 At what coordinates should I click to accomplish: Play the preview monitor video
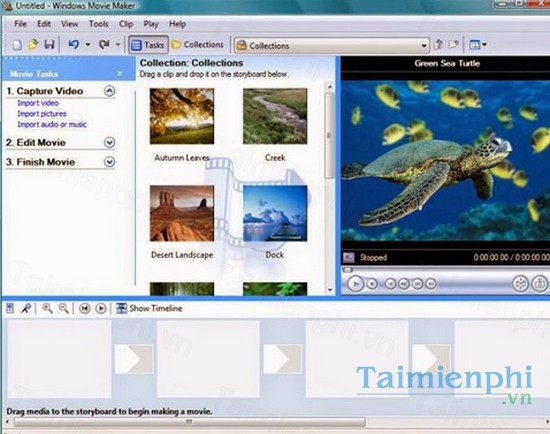355,283
